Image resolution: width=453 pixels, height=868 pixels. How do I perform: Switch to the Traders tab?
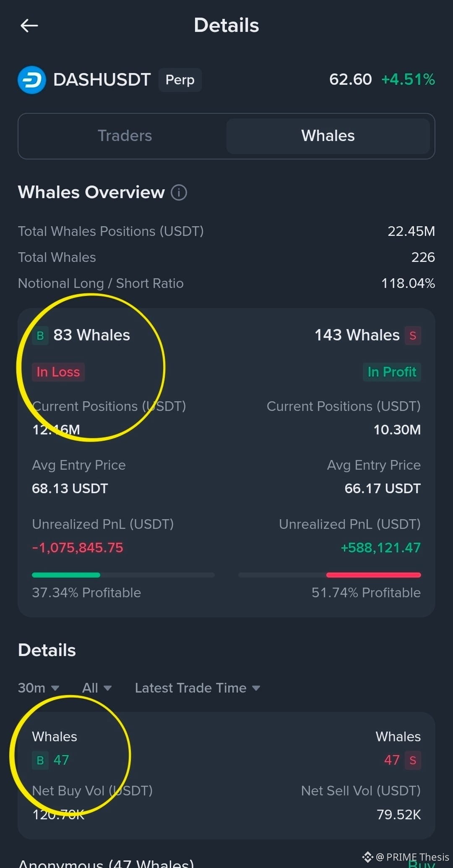pos(125,136)
